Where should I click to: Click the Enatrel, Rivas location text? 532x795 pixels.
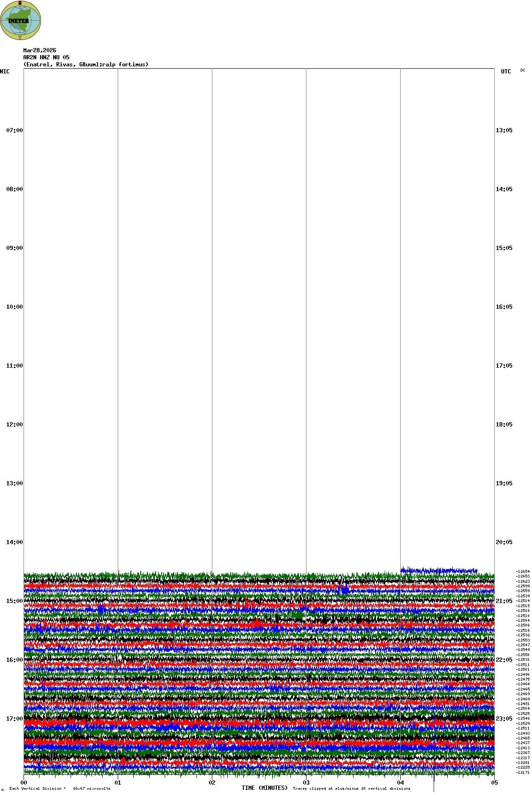[86, 64]
